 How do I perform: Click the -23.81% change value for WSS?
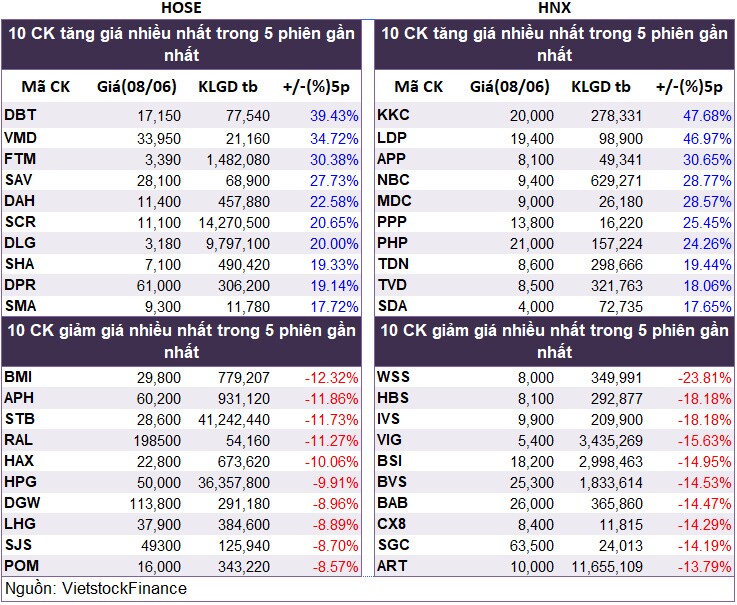coord(704,377)
